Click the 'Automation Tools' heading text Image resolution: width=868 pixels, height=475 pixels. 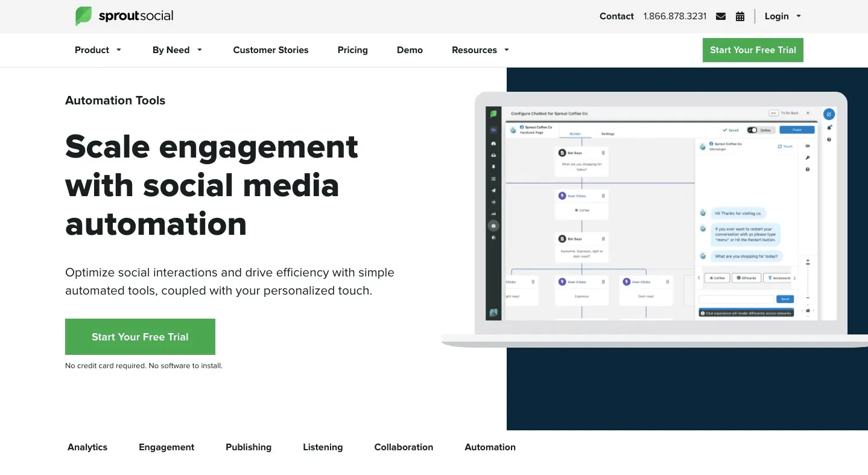pos(115,101)
